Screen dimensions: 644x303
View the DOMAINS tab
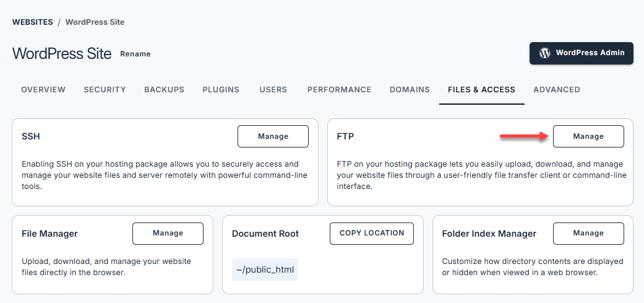point(410,90)
